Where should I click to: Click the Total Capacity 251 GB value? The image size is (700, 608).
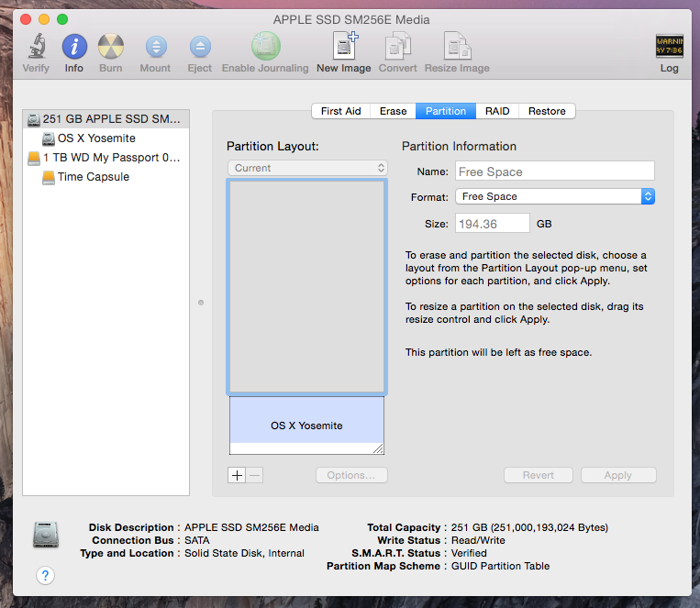529,527
